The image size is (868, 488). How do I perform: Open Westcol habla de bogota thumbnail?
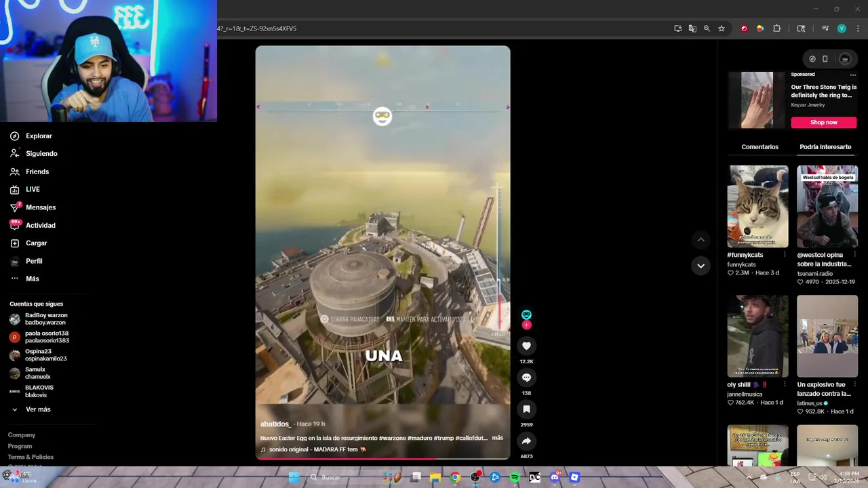click(827, 207)
